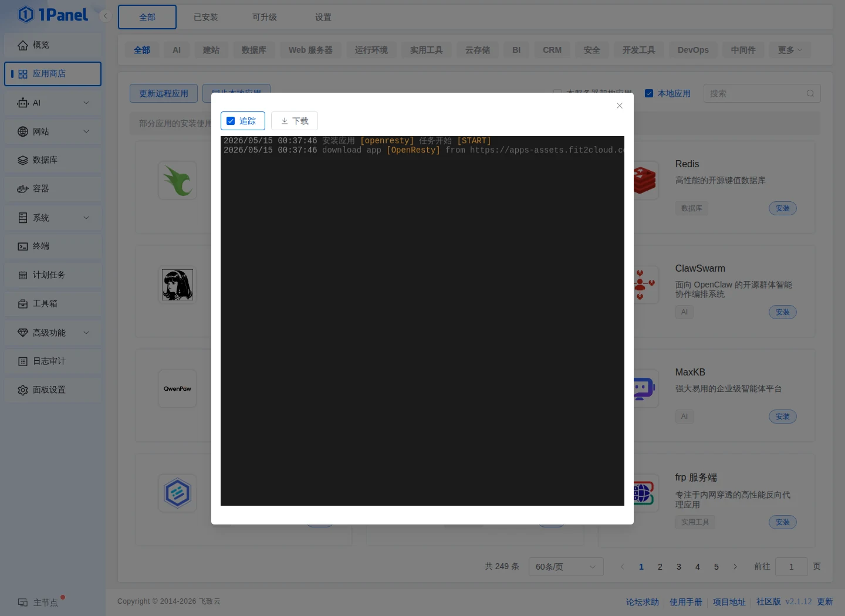Viewport: 845px width, 616px height.
Task: Click the 主节点 node switcher
Action: pos(38,603)
